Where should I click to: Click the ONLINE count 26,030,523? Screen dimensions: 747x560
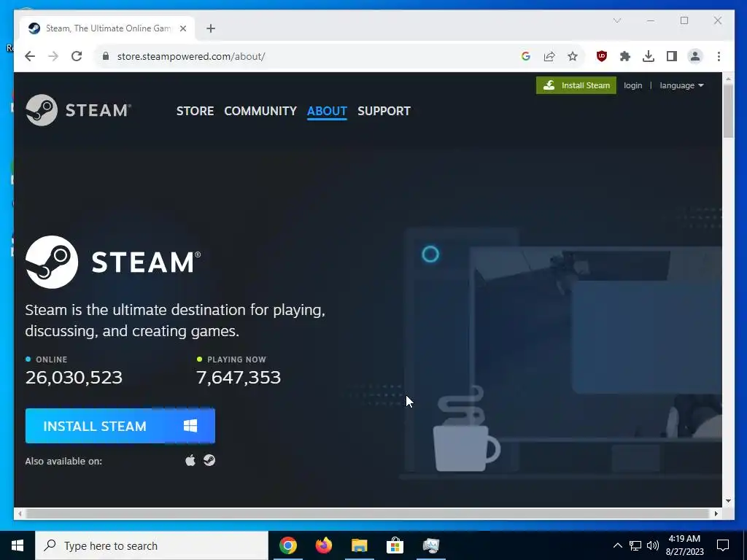click(x=74, y=378)
